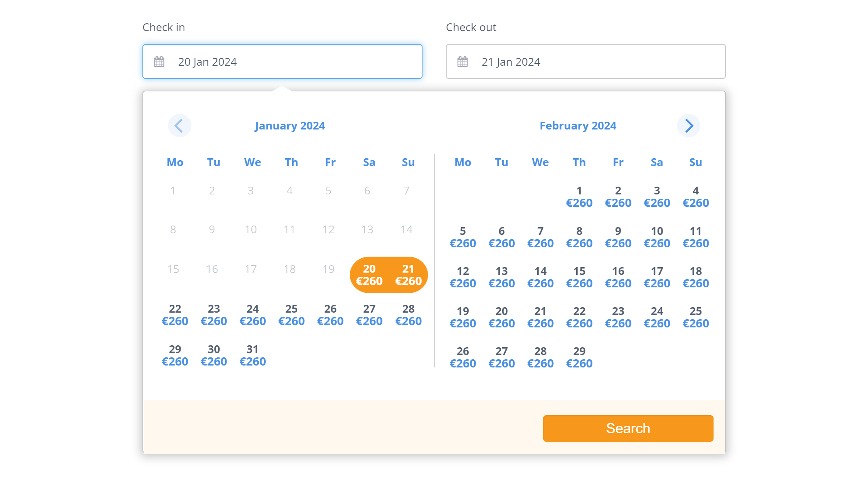The image size is (868, 488).
Task: Choose January 27 Saturday date
Action: [369, 315]
